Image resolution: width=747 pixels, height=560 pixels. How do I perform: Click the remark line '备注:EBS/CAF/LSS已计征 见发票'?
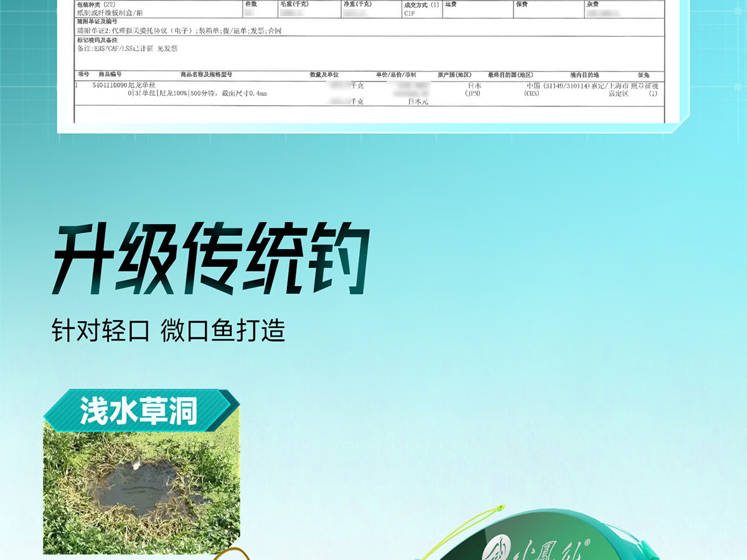pos(128,49)
